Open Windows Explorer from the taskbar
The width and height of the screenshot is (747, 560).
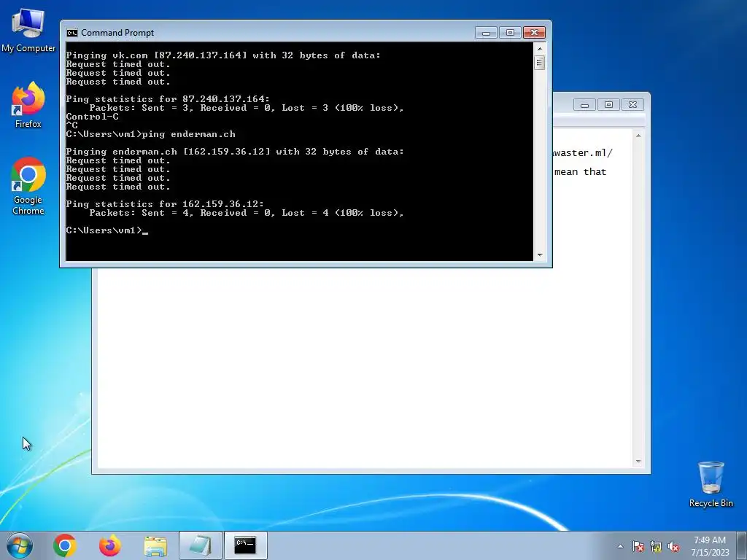pos(155,545)
